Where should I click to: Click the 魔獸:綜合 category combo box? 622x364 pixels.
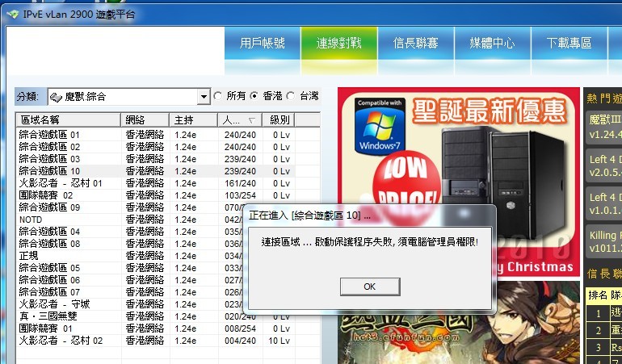pyautogui.click(x=129, y=96)
